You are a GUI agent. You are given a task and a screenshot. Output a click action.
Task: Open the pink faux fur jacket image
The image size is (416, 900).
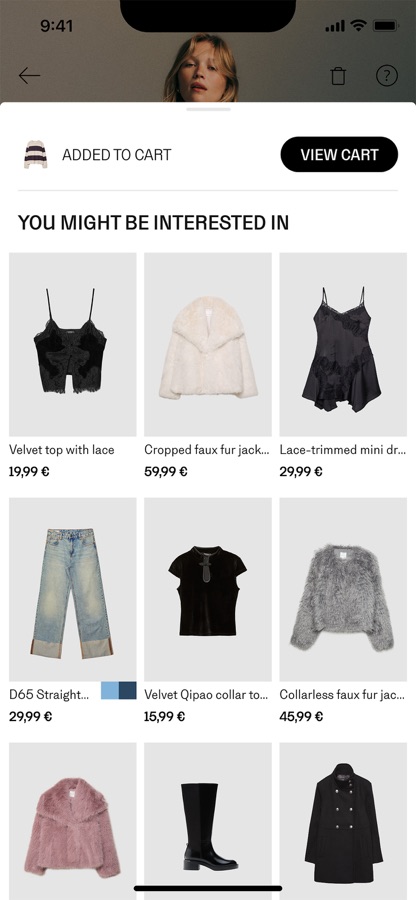(73, 821)
